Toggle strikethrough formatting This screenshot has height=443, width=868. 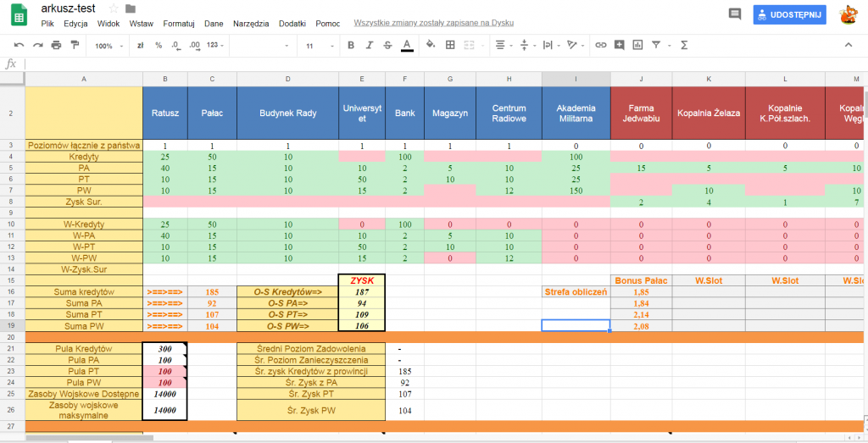pyautogui.click(x=387, y=45)
